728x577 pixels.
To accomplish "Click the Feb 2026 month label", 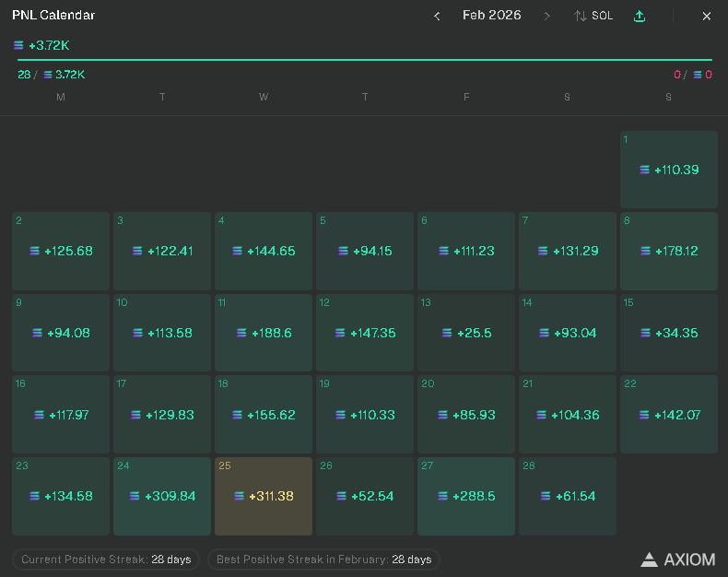I will (x=492, y=16).
